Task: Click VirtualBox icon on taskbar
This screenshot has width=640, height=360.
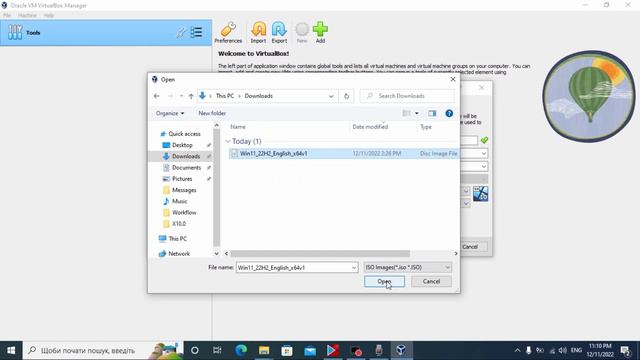Action: (x=401, y=350)
